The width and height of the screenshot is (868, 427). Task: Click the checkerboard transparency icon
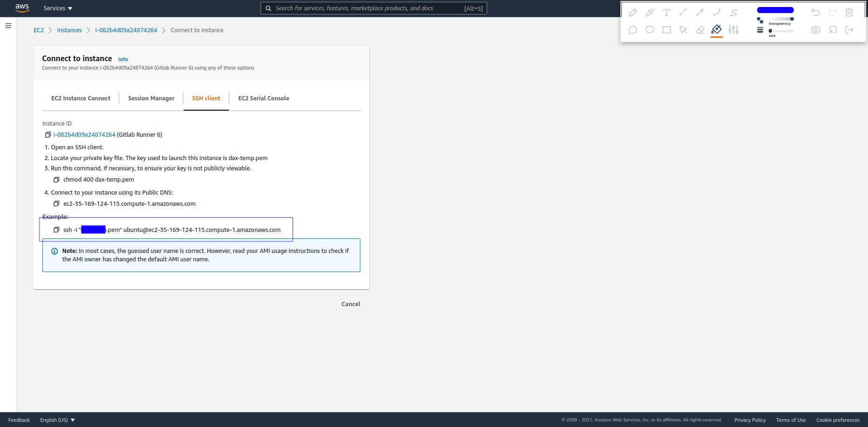(x=760, y=20)
